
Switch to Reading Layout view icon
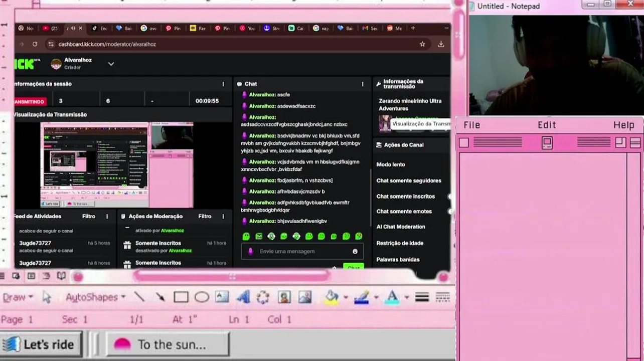pos(61,276)
